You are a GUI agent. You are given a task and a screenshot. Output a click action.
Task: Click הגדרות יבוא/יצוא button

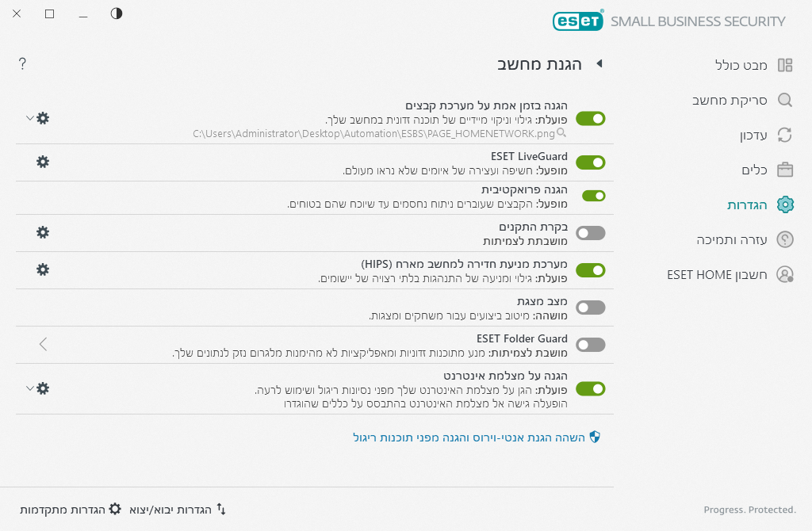178,509
